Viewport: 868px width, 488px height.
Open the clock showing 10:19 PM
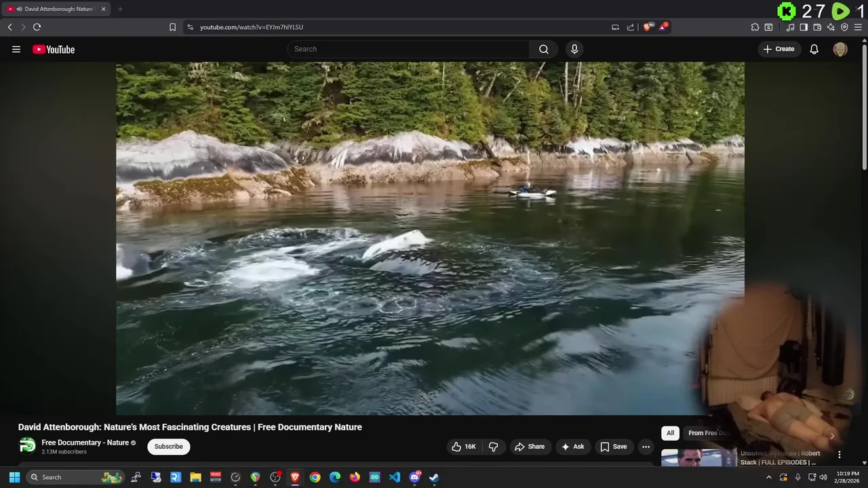tap(847, 477)
